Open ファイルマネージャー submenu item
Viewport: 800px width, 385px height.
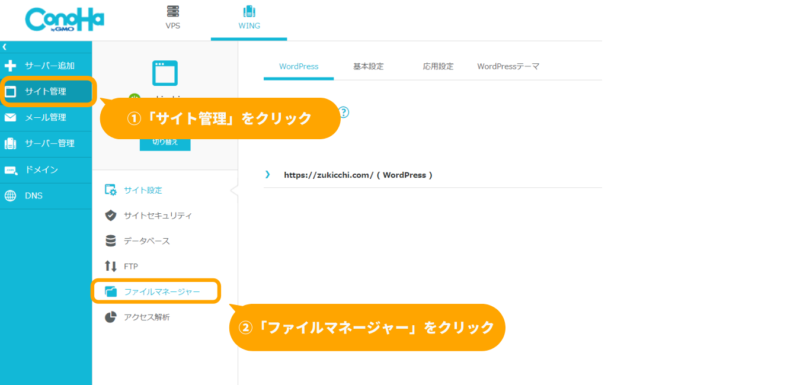(162, 292)
